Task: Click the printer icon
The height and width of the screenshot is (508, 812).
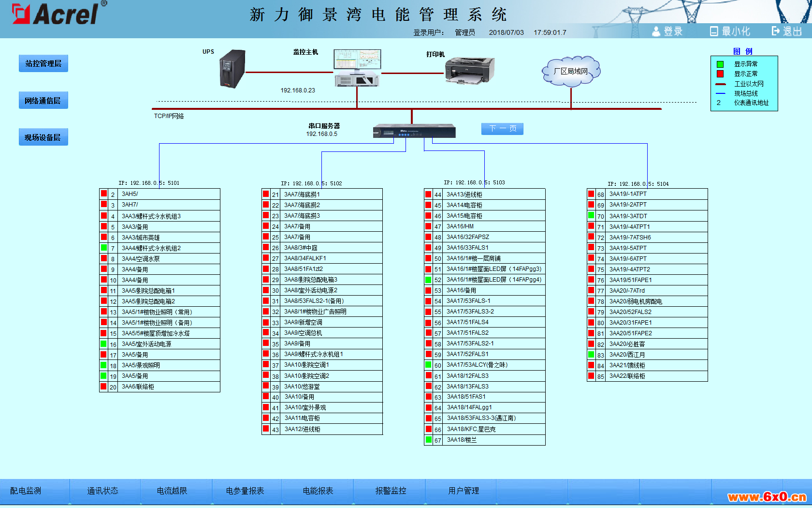Action: [x=469, y=70]
